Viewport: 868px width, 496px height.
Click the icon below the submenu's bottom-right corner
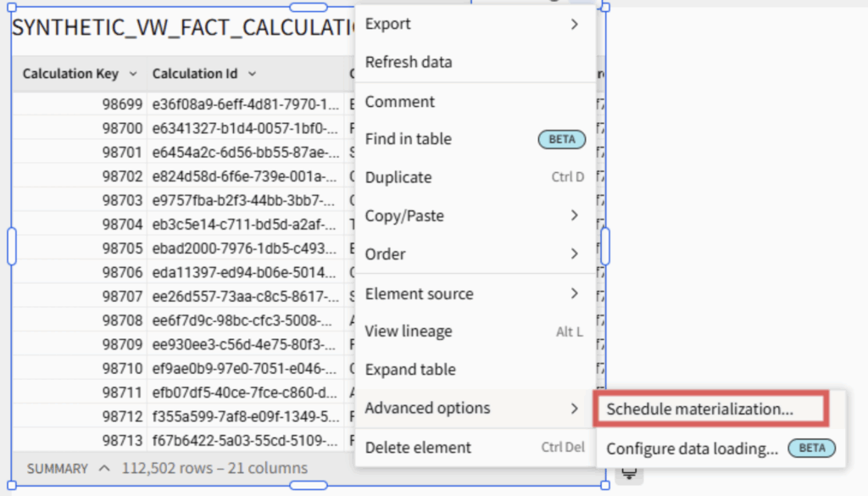pyautogui.click(x=629, y=474)
